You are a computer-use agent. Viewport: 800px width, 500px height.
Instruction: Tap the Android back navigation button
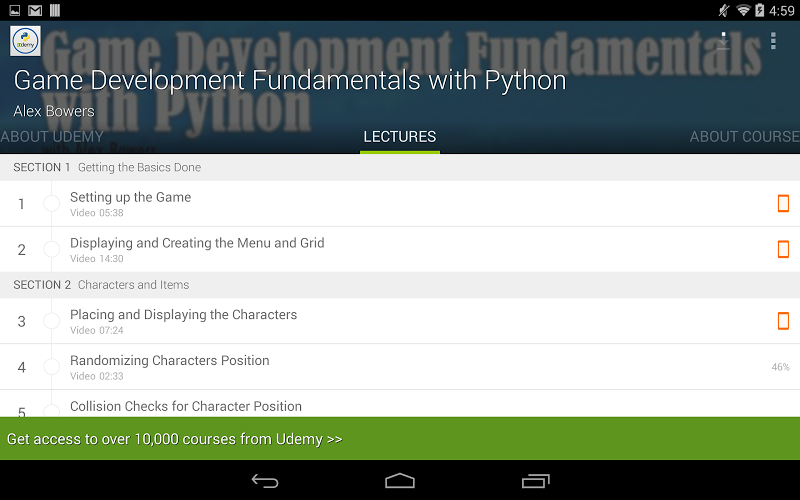[265, 481]
